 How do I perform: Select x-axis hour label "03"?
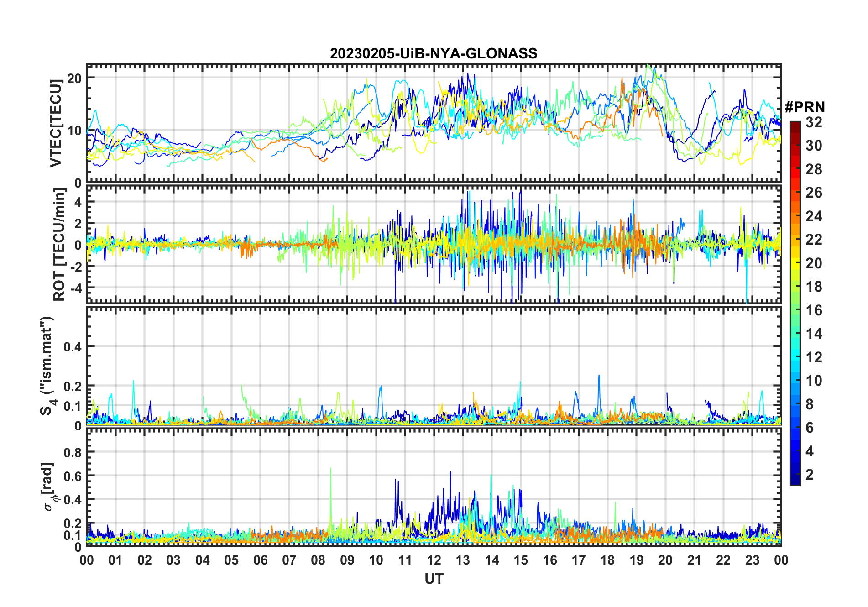[x=173, y=560]
